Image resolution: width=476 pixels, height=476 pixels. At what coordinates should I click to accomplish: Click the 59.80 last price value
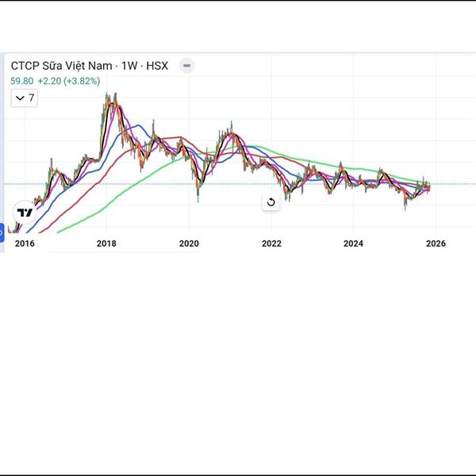pyautogui.click(x=22, y=81)
